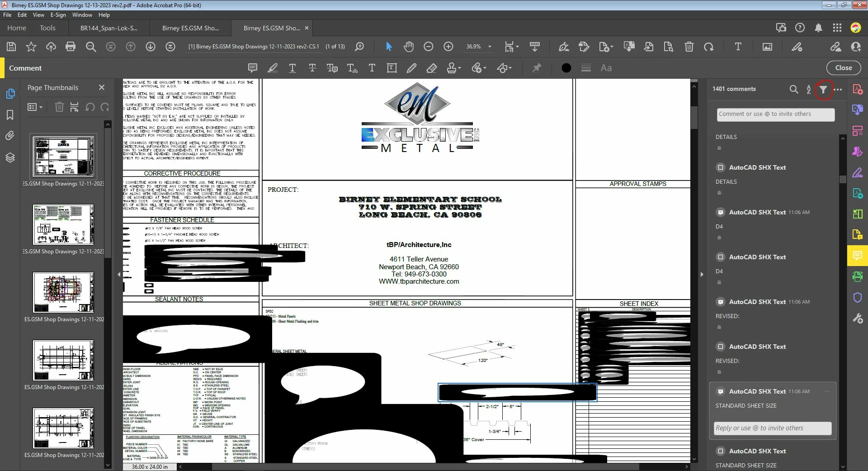
Task: Click the Filter comments funnel icon
Action: tap(824, 90)
